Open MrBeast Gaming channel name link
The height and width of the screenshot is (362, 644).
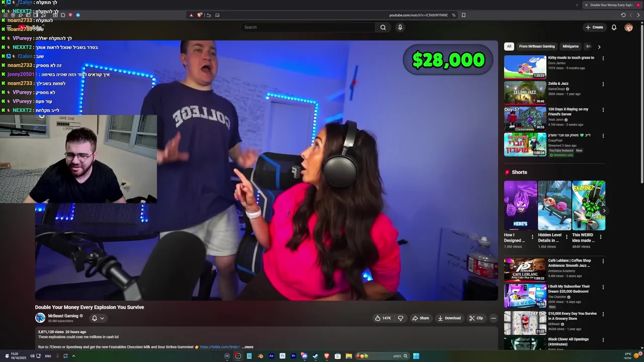pyautogui.click(x=63, y=316)
